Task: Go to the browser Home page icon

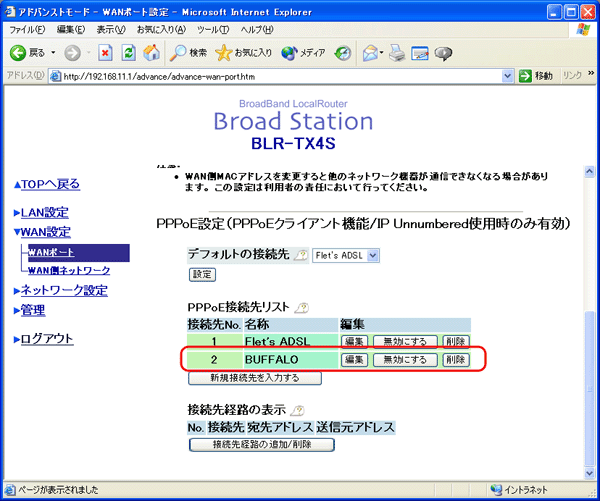Action: click(x=152, y=52)
